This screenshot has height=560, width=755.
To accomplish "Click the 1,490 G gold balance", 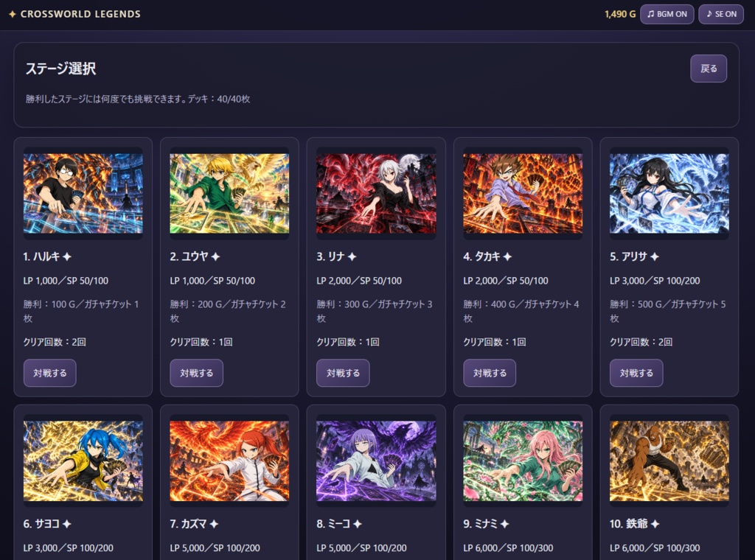I will tap(620, 15).
